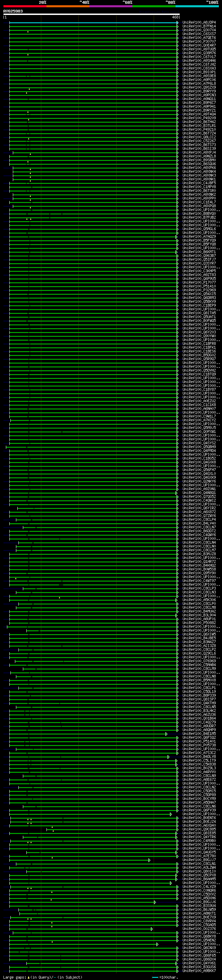Click hit label UniRef100_Q0E4R7
The image size is (222, 980).
199,45
